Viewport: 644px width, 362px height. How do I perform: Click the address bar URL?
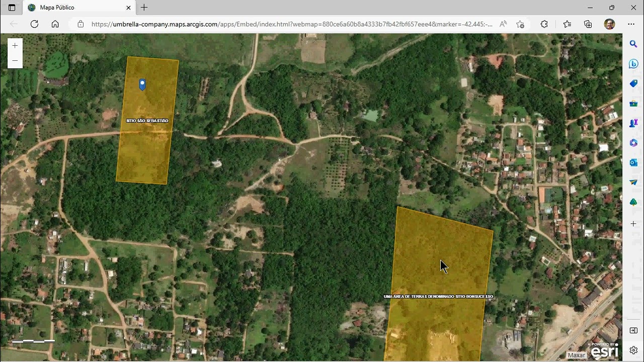click(292, 24)
